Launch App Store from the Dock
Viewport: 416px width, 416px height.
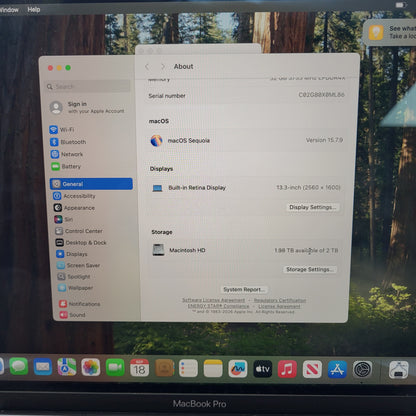(337, 370)
